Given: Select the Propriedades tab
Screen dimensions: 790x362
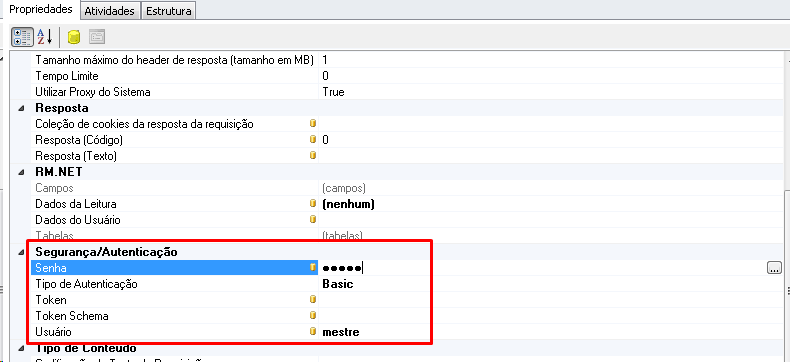Looking at the screenshot, I should [x=41, y=10].
